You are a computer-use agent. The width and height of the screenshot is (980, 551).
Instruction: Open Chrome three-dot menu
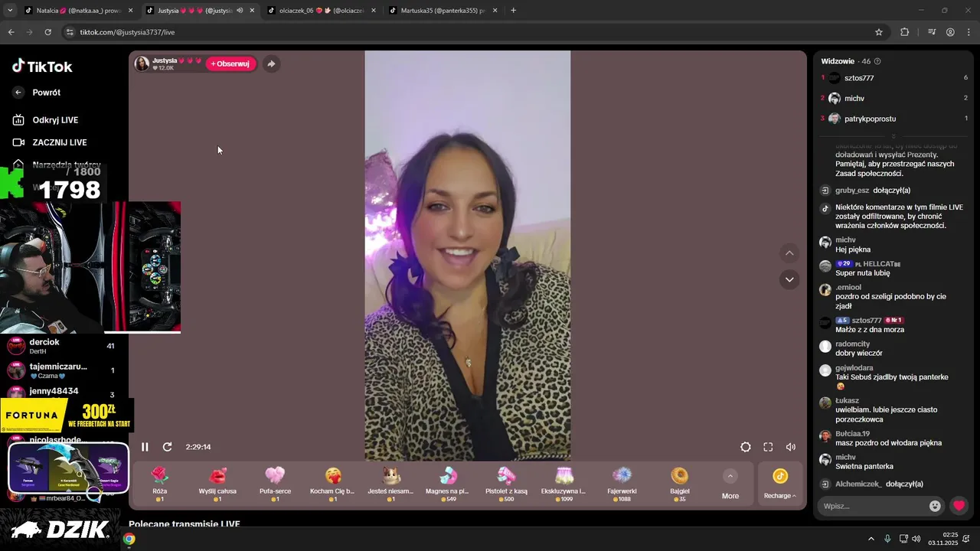click(969, 32)
